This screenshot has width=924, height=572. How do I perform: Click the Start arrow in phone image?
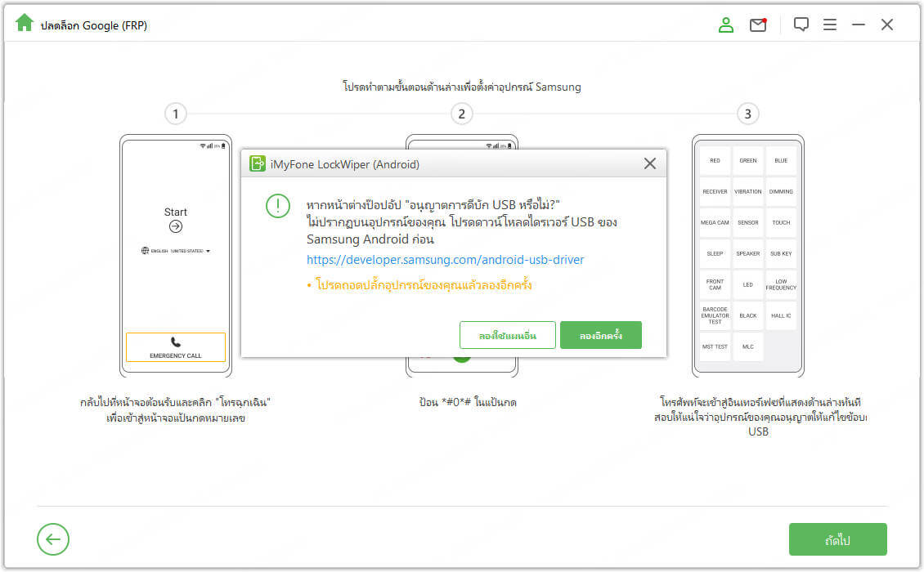[176, 226]
